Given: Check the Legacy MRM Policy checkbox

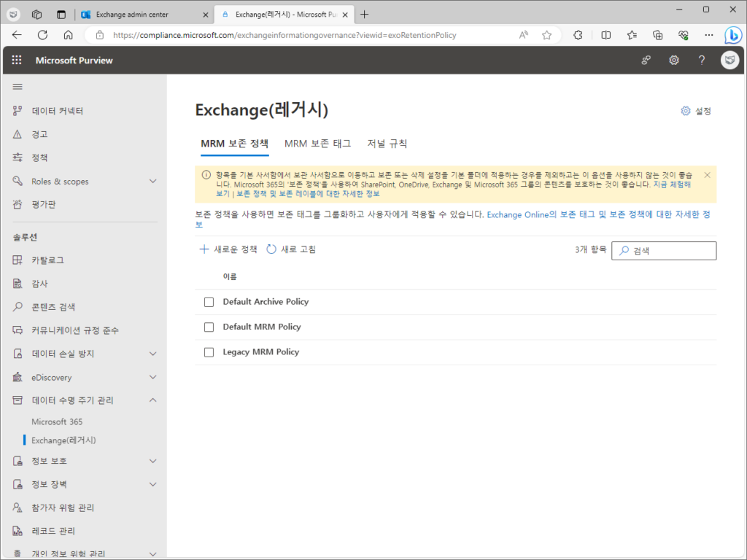Looking at the screenshot, I should pyautogui.click(x=209, y=351).
